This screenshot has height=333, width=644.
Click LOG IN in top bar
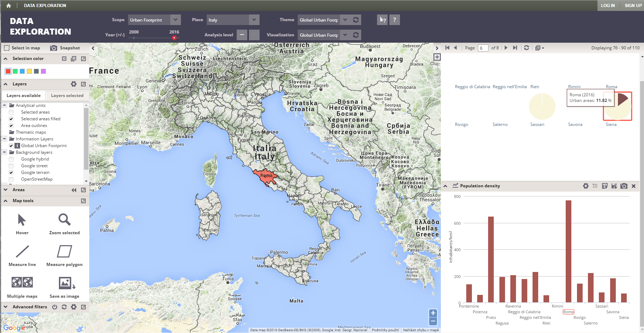click(x=608, y=6)
